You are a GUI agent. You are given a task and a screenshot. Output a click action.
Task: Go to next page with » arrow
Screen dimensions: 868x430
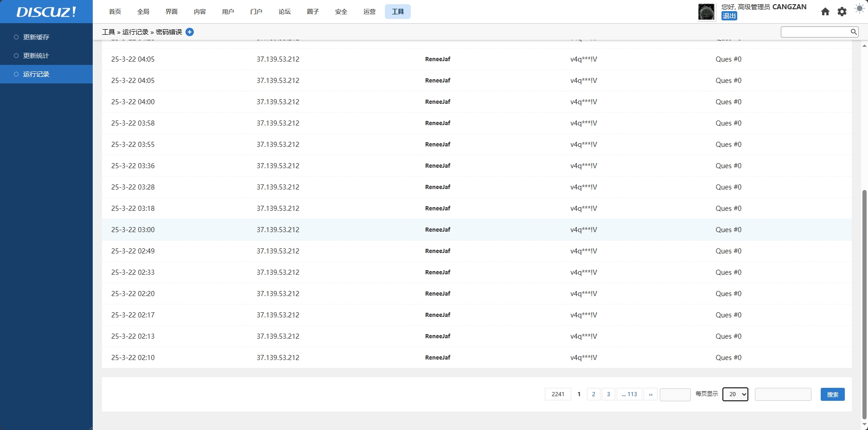tap(651, 394)
